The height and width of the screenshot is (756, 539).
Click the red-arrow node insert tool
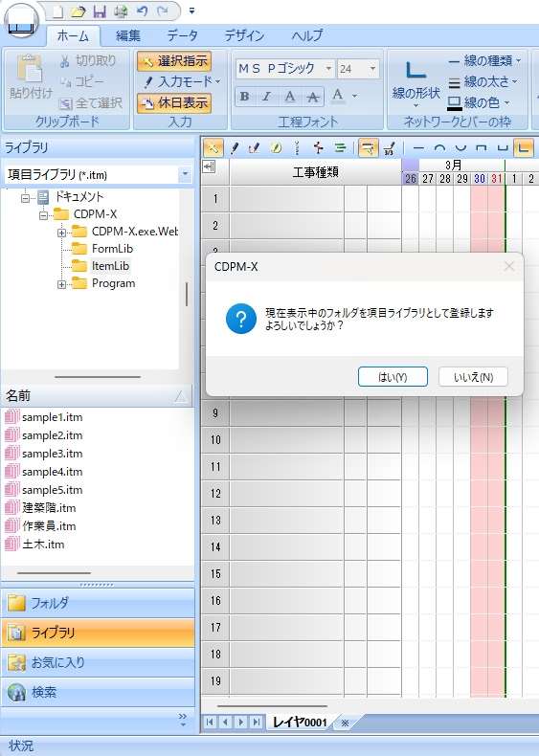click(318, 147)
